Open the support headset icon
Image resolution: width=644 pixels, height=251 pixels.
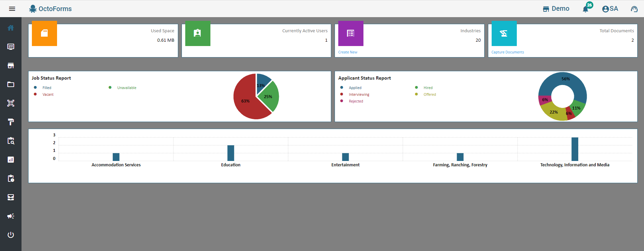(x=634, y=9)
